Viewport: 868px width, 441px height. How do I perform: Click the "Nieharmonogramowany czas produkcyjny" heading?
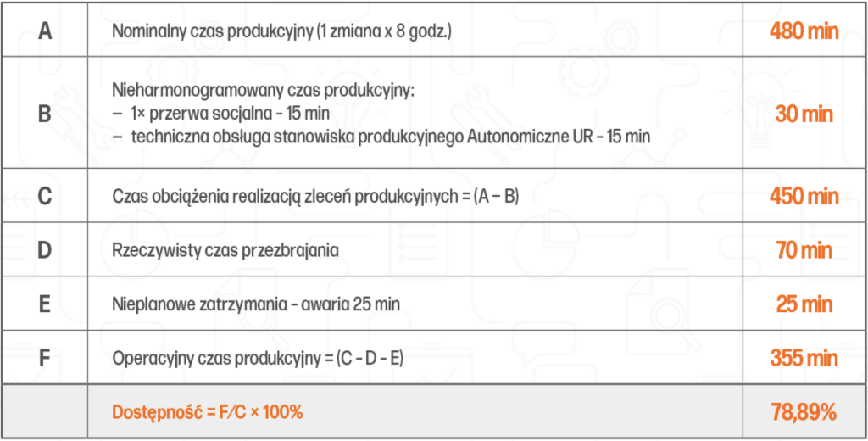tap(264, 92)
